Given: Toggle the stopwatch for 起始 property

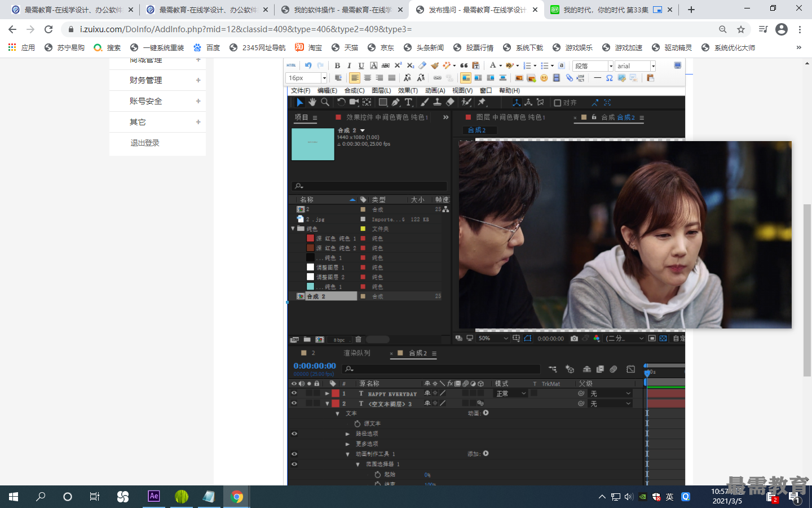Looking at the screenshot, I should 378,475.
